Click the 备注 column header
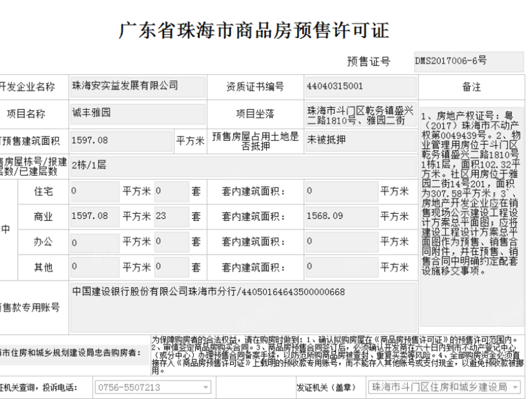This screenshot has width=532, height=399. point(471,87)
